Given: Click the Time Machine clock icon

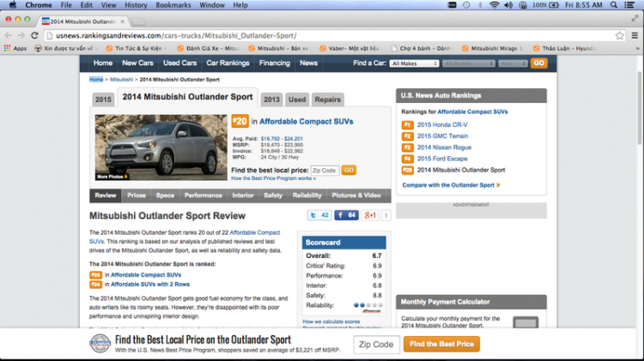Looking at the screenshot, I should point(466,5).
